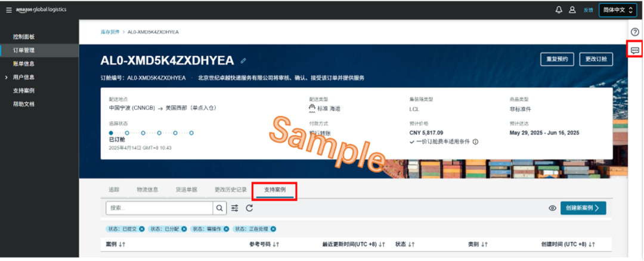Click the 更改订舱 button
Image resolution: width=644 pixels, height=261 pixels.
tap(596, 59)
